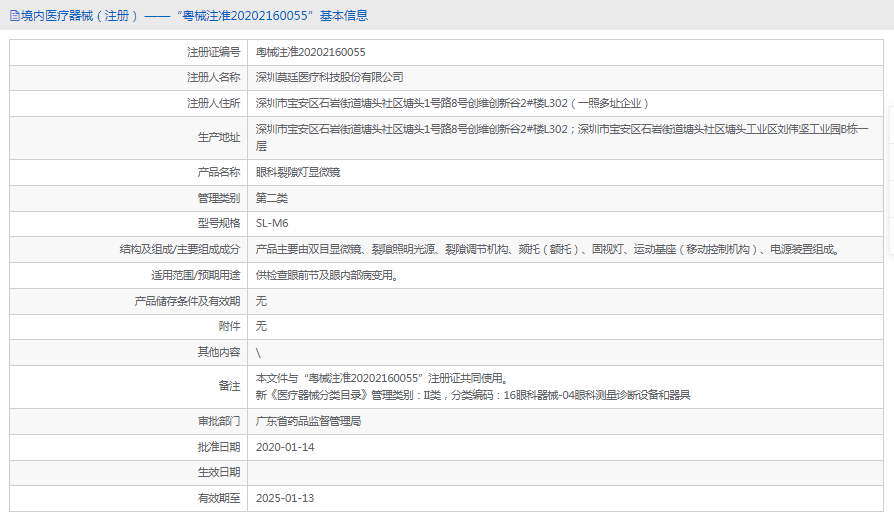Click the 无 value in storage conditions row

[x=261, y=301]
